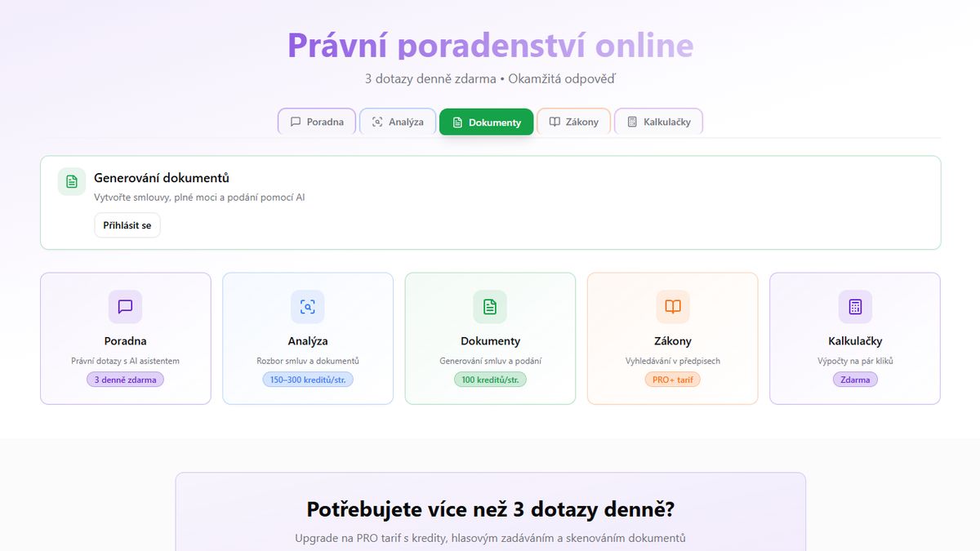This screenshot has height=551, width=980.
Task: Click the 'Zdarma' badge on Kalkulačky card
Action: (x=855, y=380)
